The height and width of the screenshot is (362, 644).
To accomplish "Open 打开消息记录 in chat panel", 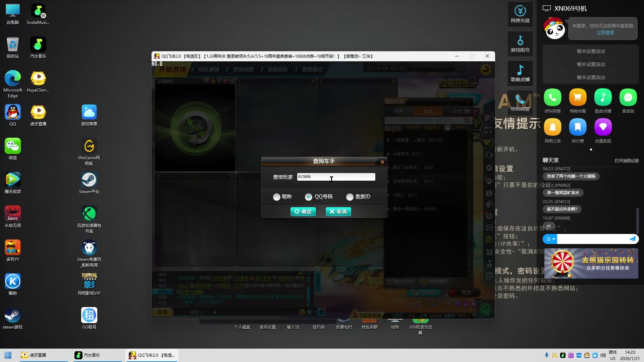I will pyautogui.click(x=627, y=161).
